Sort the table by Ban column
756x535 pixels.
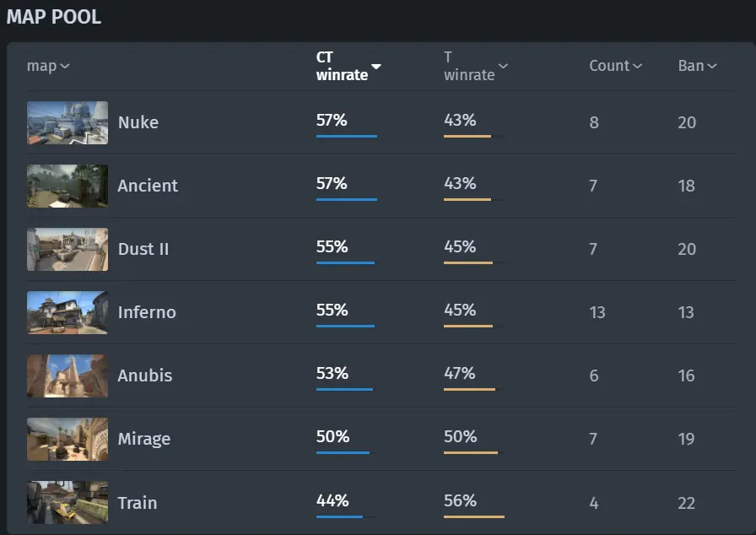click(697, 66)
